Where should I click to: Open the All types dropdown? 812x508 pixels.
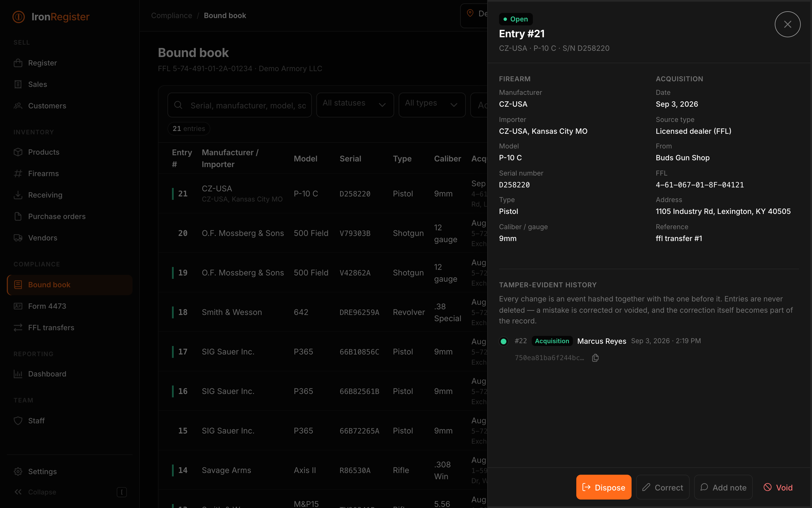pyautogui.click(x=432, y=105)
